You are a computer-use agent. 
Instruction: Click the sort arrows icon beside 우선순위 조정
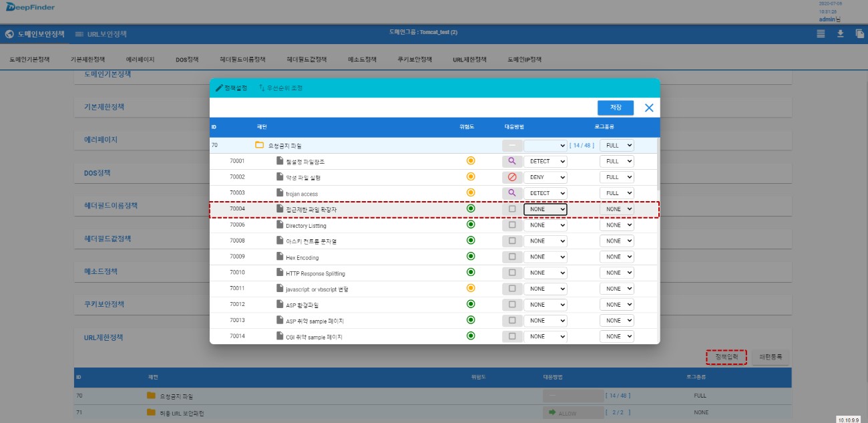pyautogui.click(x=262, y=88)
